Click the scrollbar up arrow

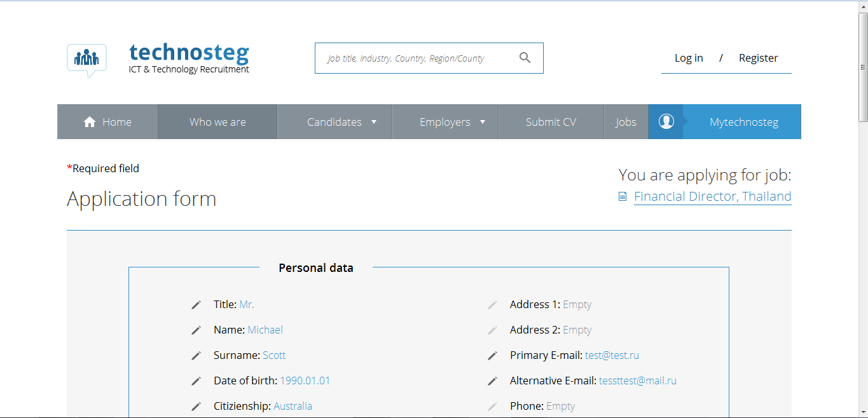click(863, 6)
